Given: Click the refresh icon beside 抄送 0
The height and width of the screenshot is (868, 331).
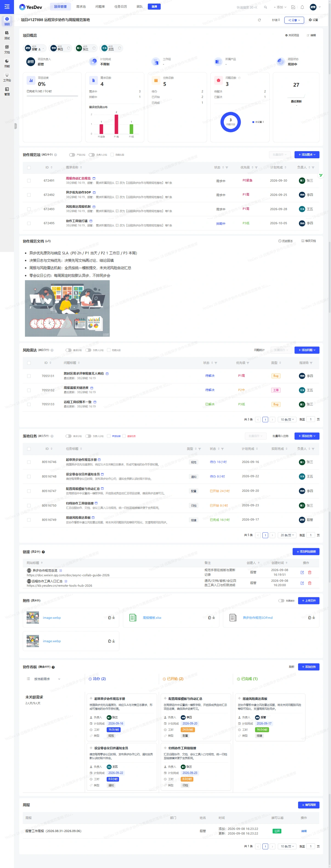Looking at the screenshot, I should point(259,20).
